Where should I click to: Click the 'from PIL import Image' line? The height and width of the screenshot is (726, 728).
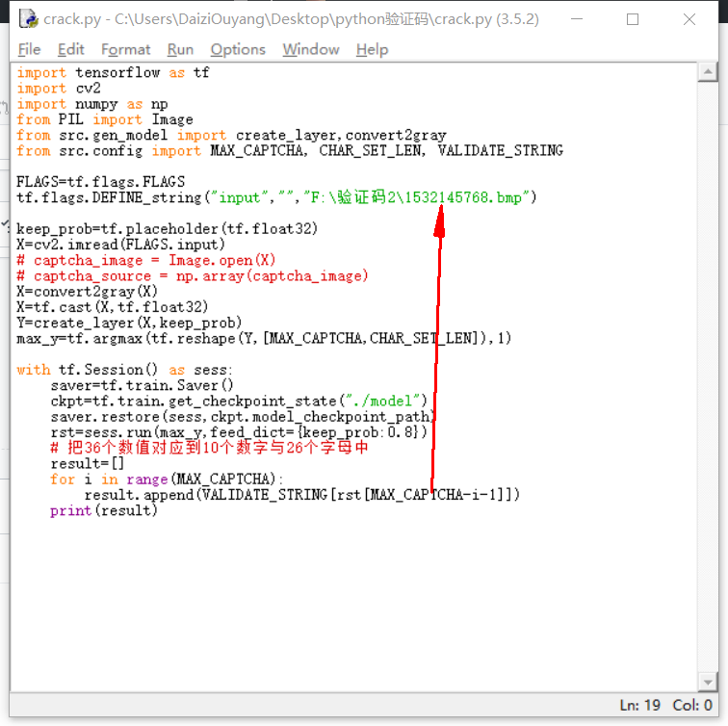pyautogui.click(x=104, y=119)
